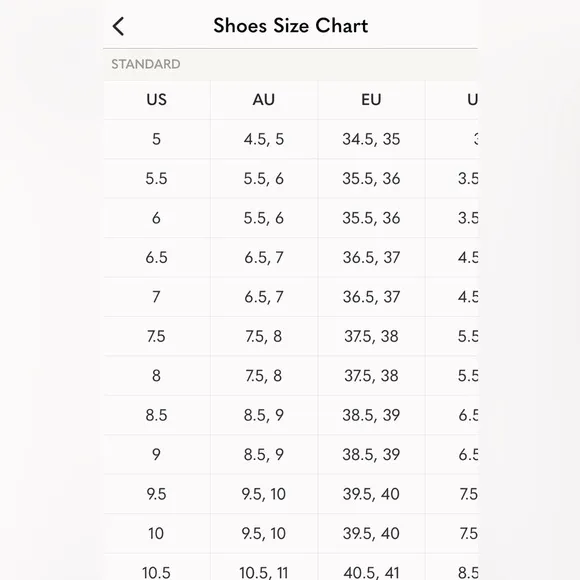The height and width of the screenshot is (580, 580).
Task: Select the AU column header
Action: point(264,100)
